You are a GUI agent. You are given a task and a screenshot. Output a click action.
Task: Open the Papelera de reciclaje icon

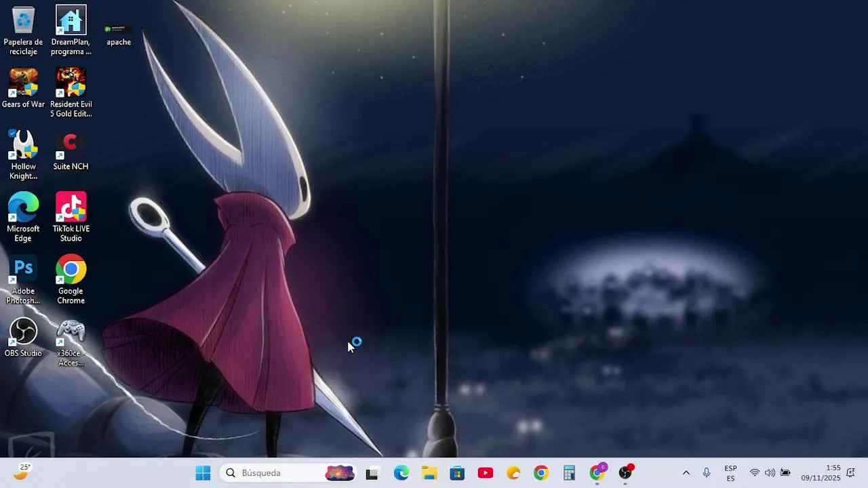pos(23,30)
